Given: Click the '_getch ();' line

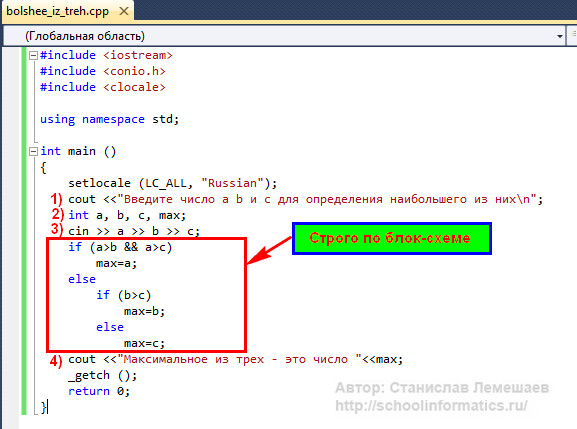Looking at the screenshot, I should tap(103, 376).
